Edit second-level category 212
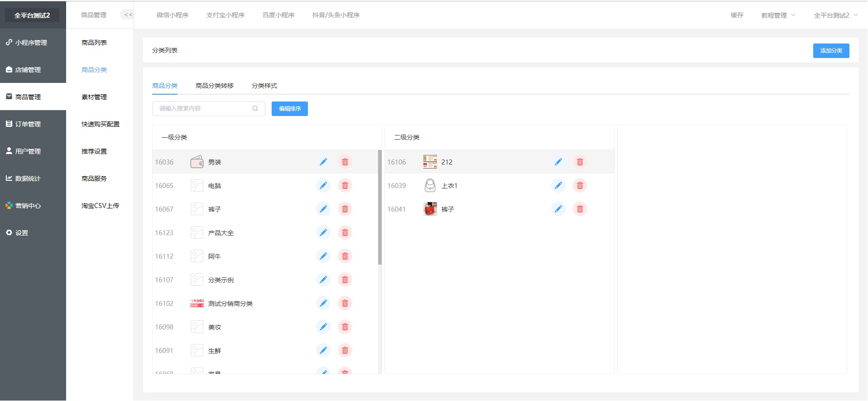 [x=558, y=162]
